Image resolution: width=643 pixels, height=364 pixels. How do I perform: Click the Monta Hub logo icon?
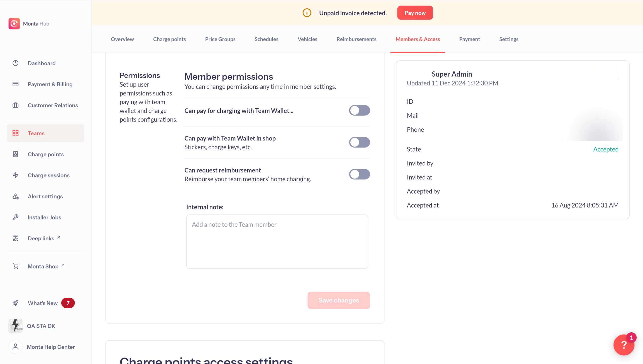coord(14,24)
